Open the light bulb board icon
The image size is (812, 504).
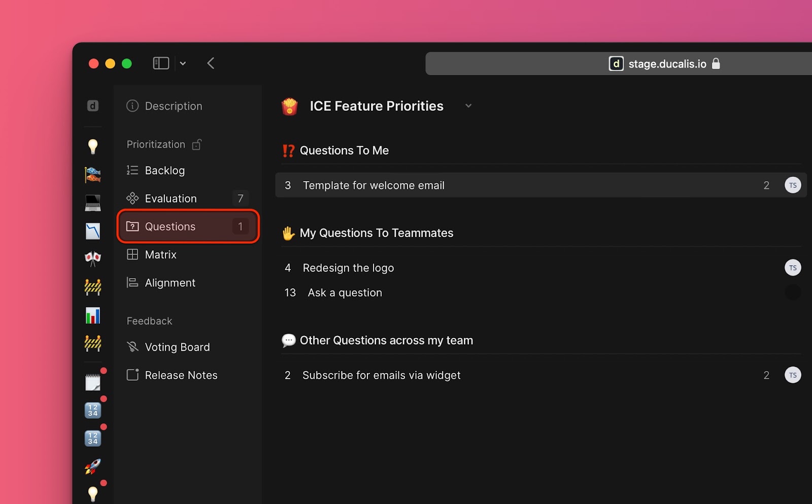(x=93, y=147)
